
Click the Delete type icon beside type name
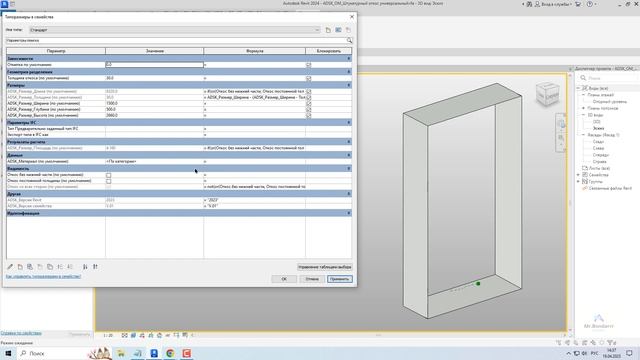click(348, 30)
